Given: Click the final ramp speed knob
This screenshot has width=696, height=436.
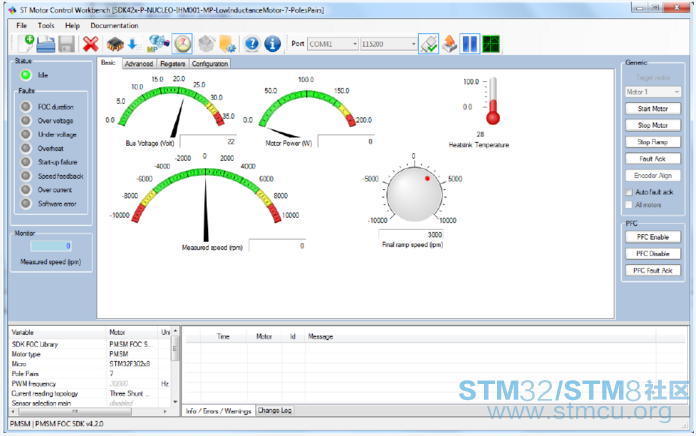Looking at the screenshot, I should pyautogui.click(x=414, y=194).
